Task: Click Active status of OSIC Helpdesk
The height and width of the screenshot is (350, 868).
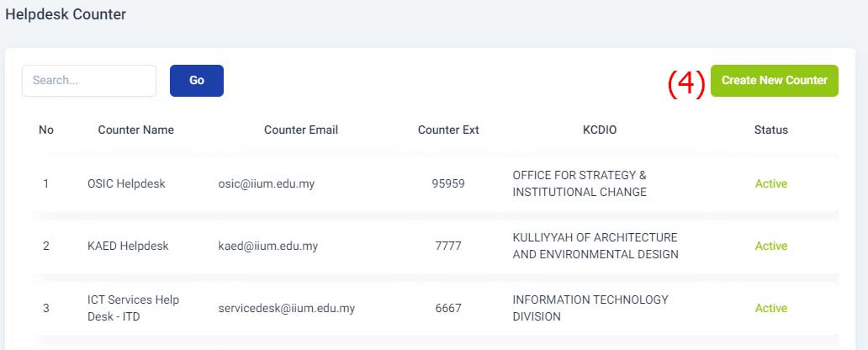Action: 771,184
